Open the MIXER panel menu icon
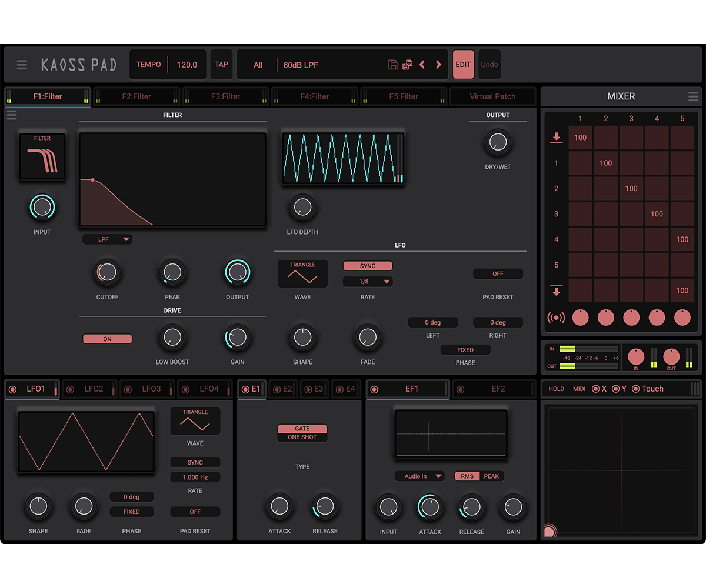The image size is (706, 588). [694, 96]
